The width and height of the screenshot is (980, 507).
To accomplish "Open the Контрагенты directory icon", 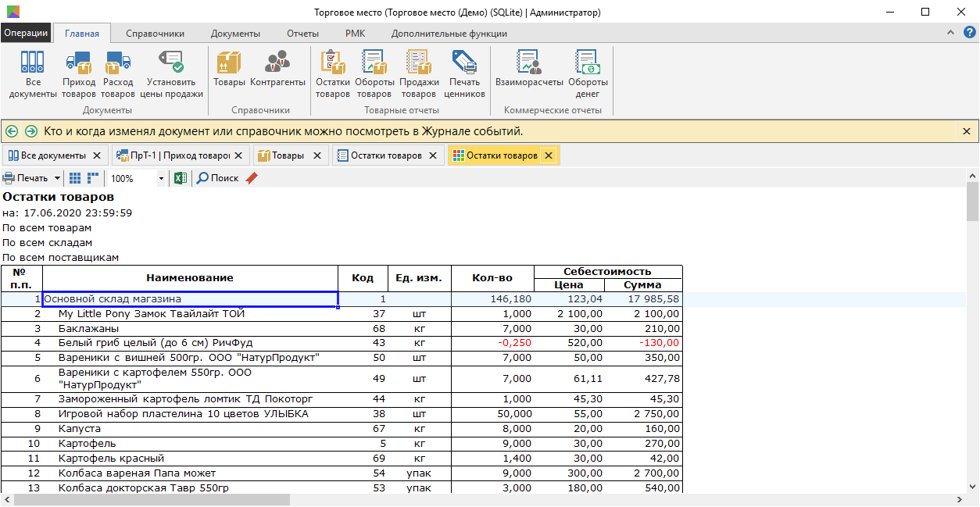I will coord(277,69).
